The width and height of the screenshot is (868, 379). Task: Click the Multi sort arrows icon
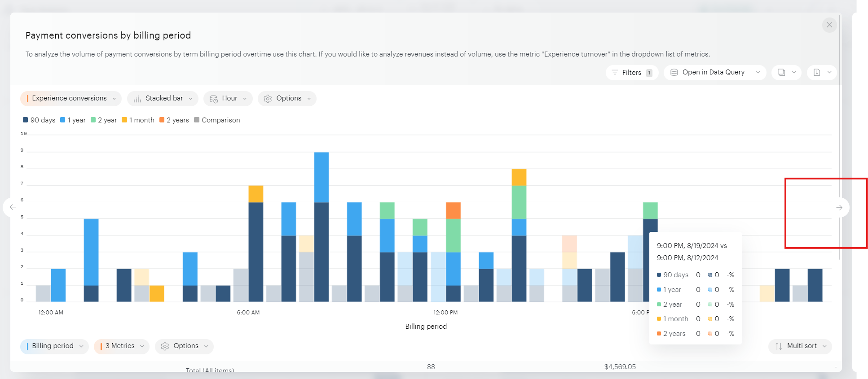point(779,346)
